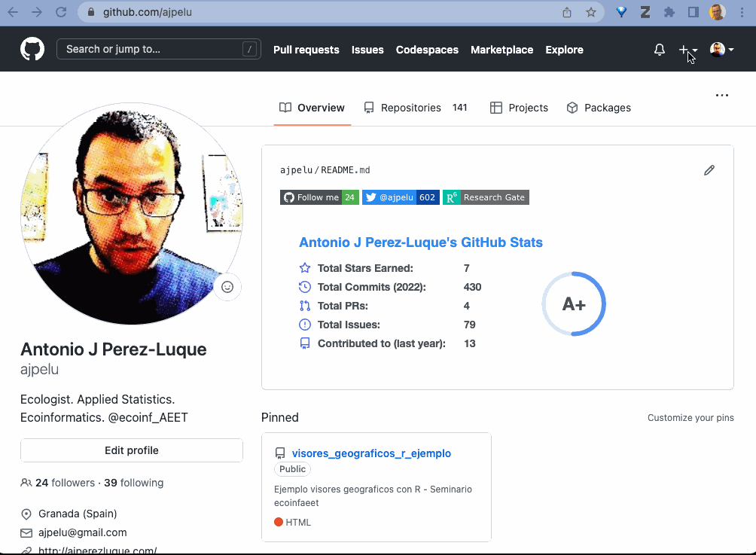
Task: Expand the user avatar menu in header
Action: pyautogui.click(x=721, y=50)
